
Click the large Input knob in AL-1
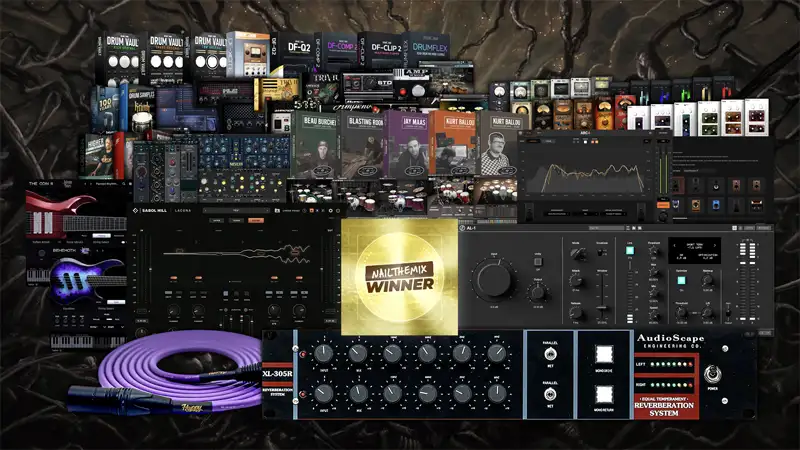494,280
